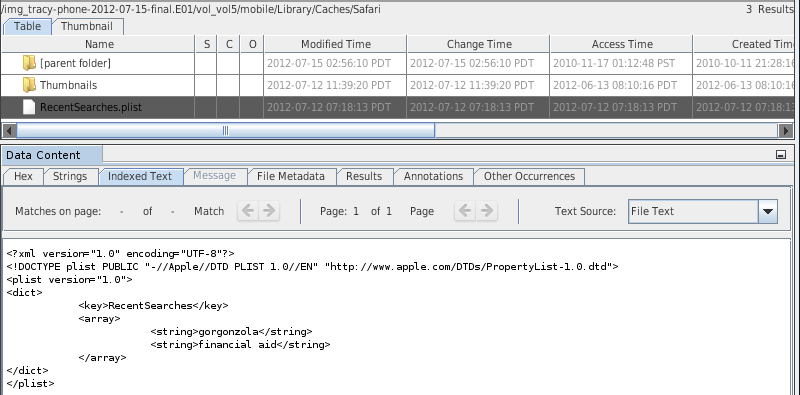Click the closing plist tag line
Image resolution: width=800 pixels, height=395 pixels.
pos(30,384)
